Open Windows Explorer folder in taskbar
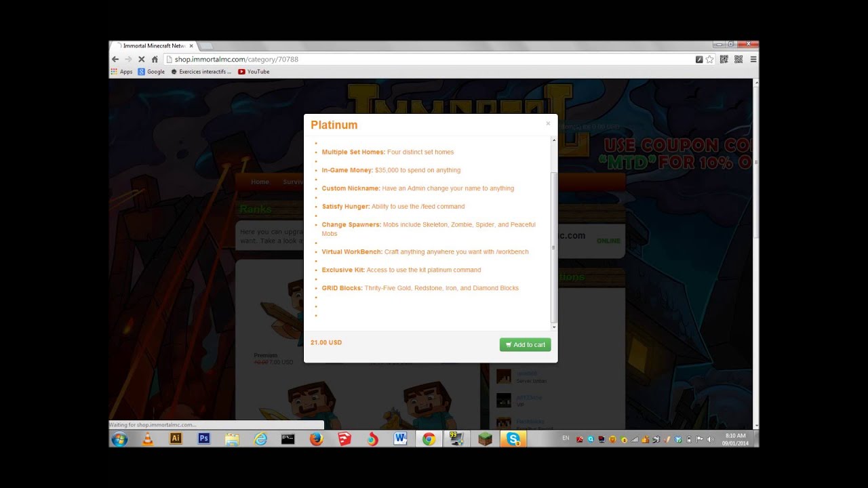The width and height of the screenshot is (868, 488). [232, 439]
